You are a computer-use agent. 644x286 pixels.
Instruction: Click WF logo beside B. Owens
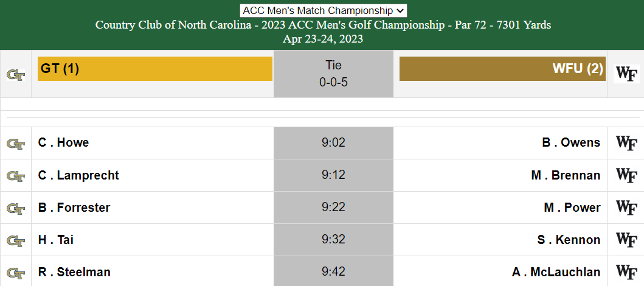point(626,142)
